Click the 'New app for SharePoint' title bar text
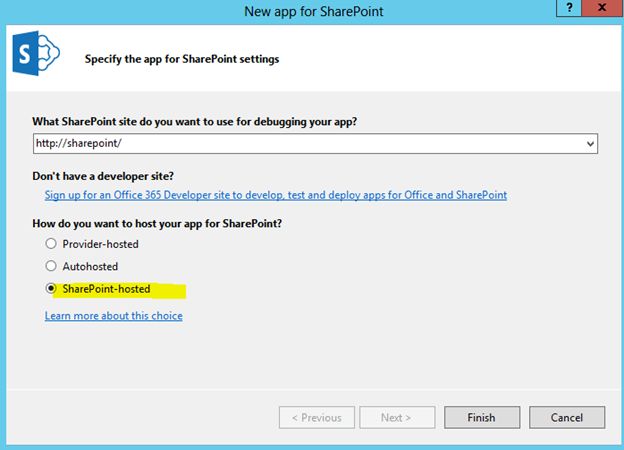This screenshot has height=450, width=624. tap(314, 12)
